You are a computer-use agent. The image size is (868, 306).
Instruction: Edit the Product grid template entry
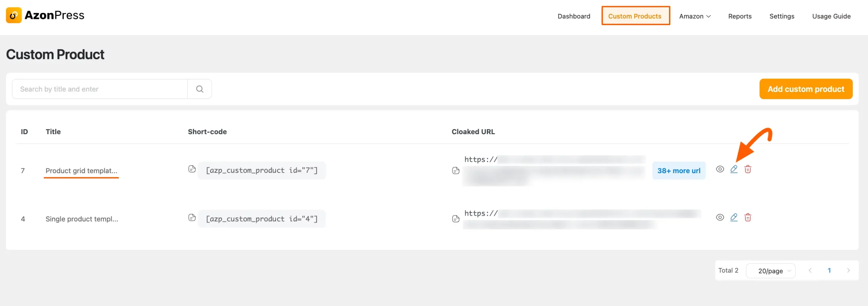pyautogui.click(x=734, y=169)
